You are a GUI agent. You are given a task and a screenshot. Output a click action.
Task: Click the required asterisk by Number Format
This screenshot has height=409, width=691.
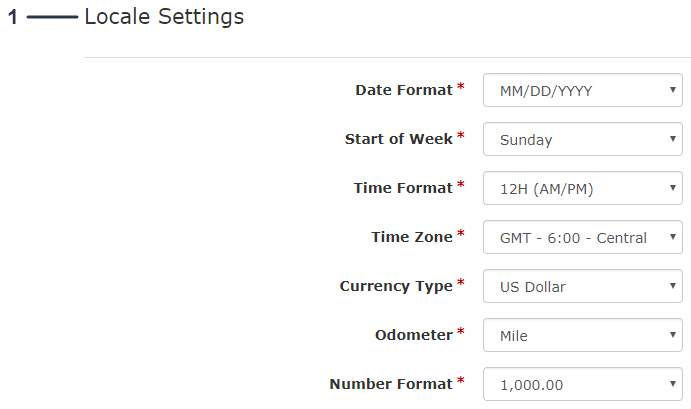click(461, 381)
